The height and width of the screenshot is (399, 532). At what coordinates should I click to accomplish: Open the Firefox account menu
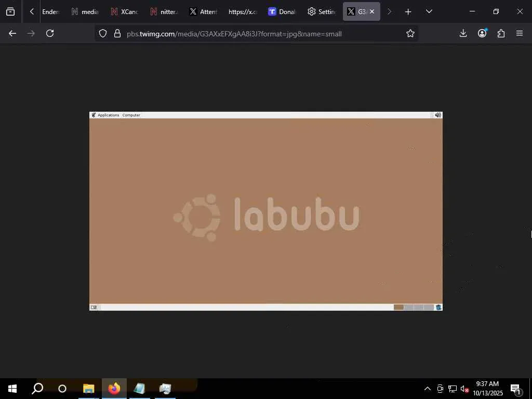point(482,33)
